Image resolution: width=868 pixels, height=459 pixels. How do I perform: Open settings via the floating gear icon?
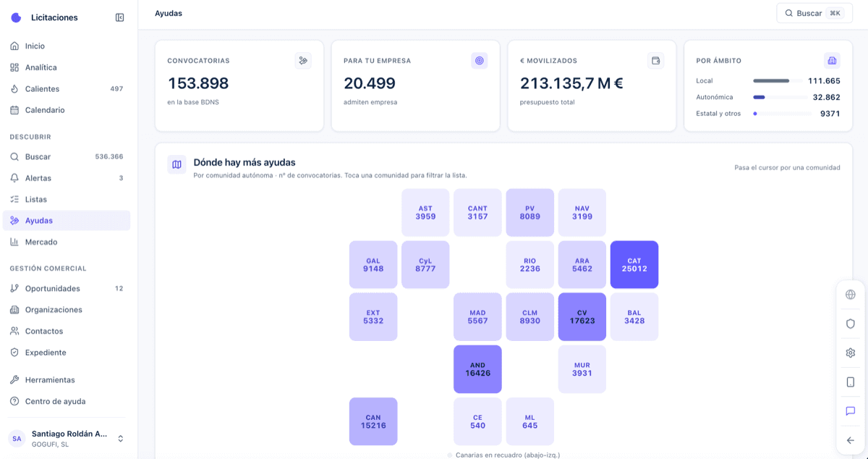851,353
